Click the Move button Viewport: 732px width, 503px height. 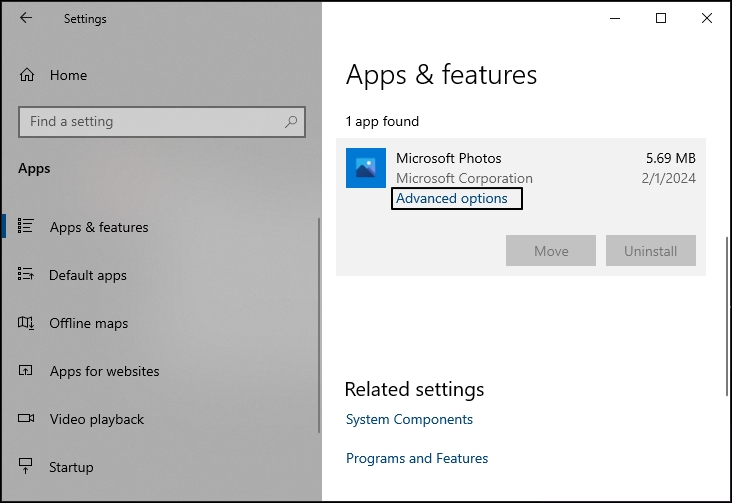coord(551,251)
